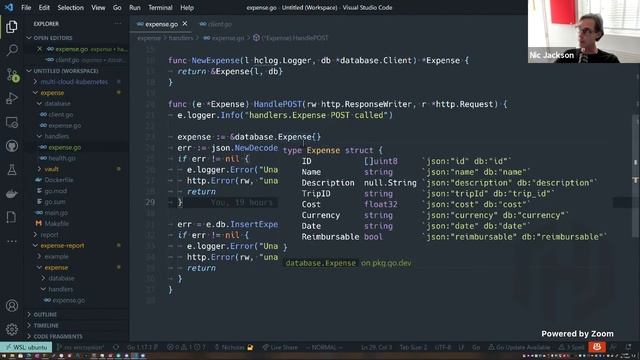Viewport: 640px width, 360px height.
Task: Open go.mod in the explorer tree
Action: pyautogui.click(x=56, y=191)
